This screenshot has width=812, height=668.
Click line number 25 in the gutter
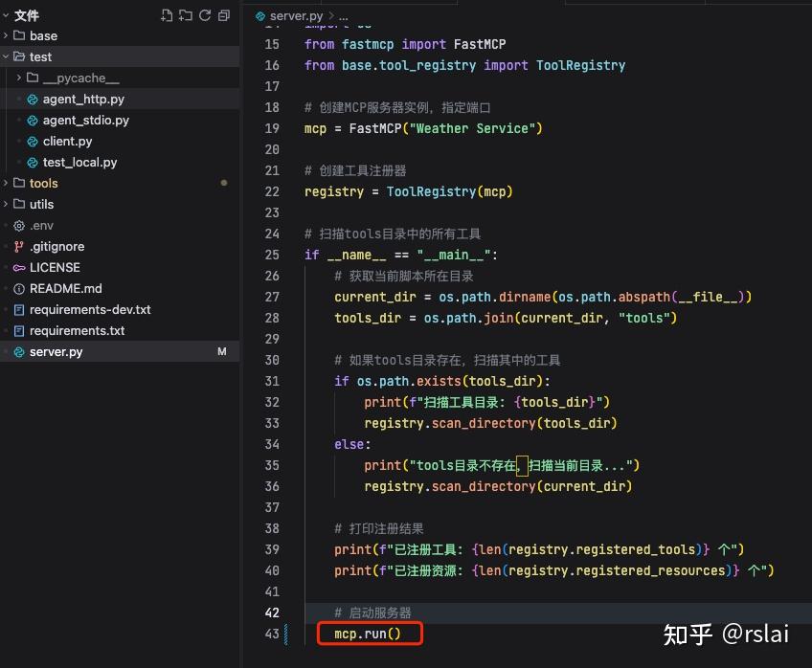pos(272,255)
